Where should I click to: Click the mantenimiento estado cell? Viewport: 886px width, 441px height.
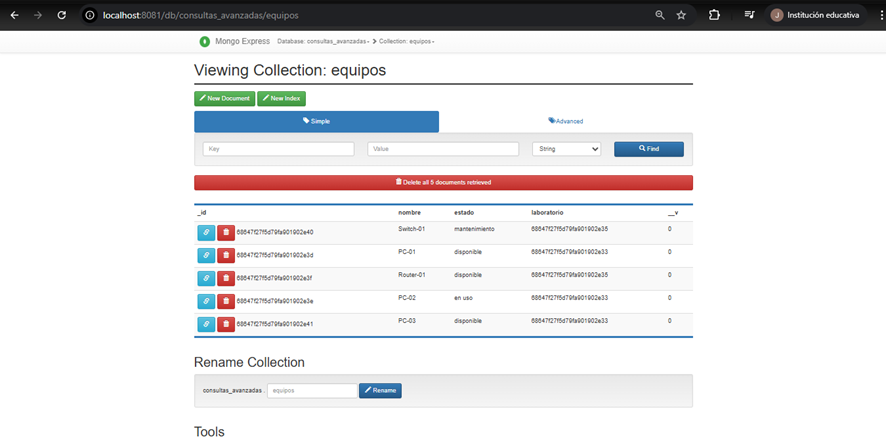[x=475, y=229]
